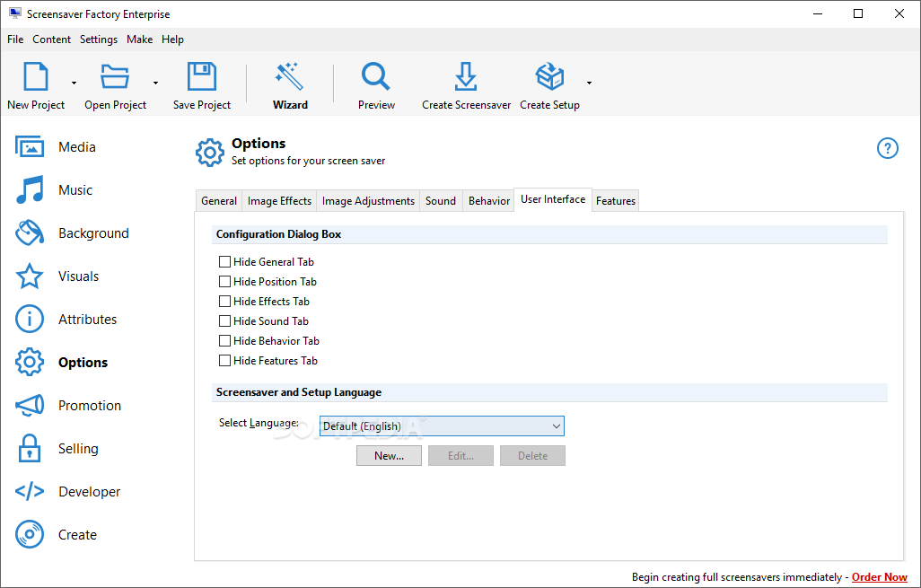Click the Open Project folder icon
The width and height of the screenshot is (921, 588).
(115, 76)
